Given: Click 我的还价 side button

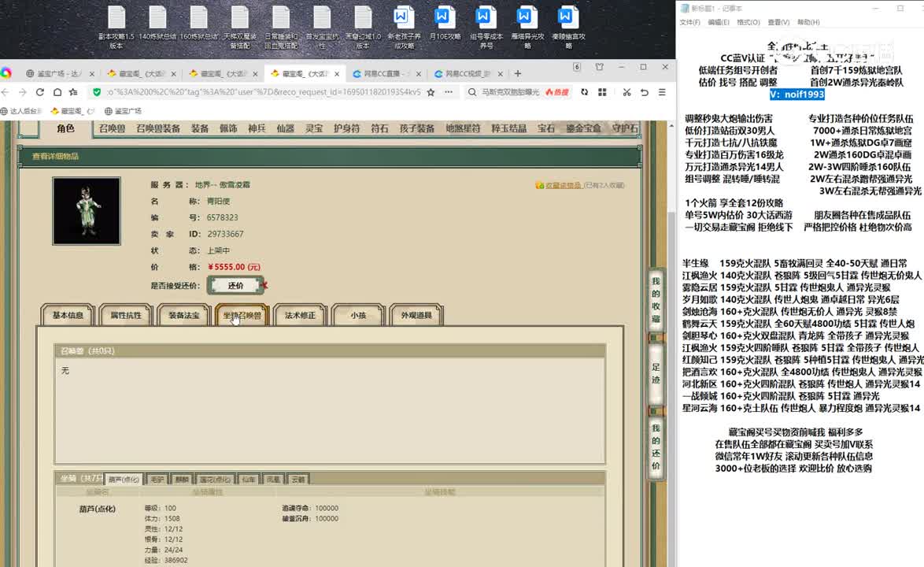Looking at the screenshot, I should 656,447.
